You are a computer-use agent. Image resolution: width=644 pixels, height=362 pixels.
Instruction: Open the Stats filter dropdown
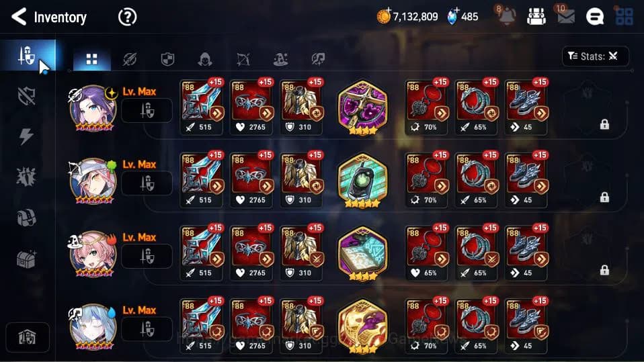[595, 56]
